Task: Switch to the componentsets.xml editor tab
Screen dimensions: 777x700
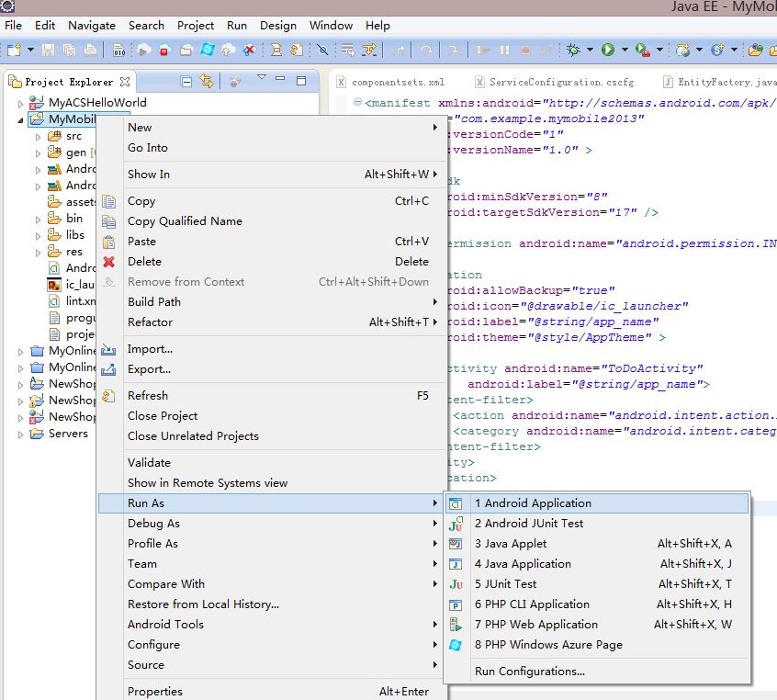Action: click(x=397, y=82)
